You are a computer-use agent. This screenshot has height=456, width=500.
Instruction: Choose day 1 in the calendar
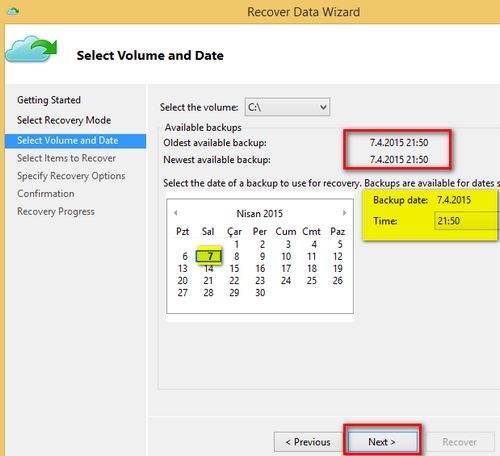click(236, 244)
